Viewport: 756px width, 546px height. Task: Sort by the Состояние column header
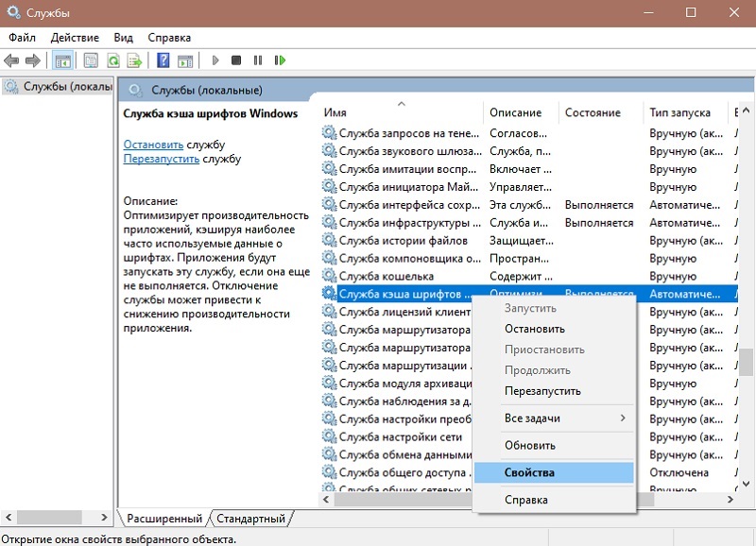click(601, 112)
